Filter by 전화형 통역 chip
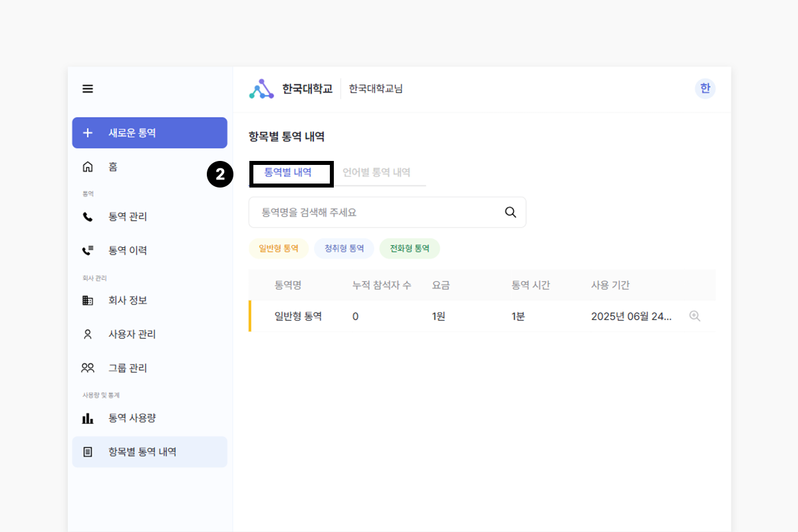 pyautogui.click(x=410, y=249)
